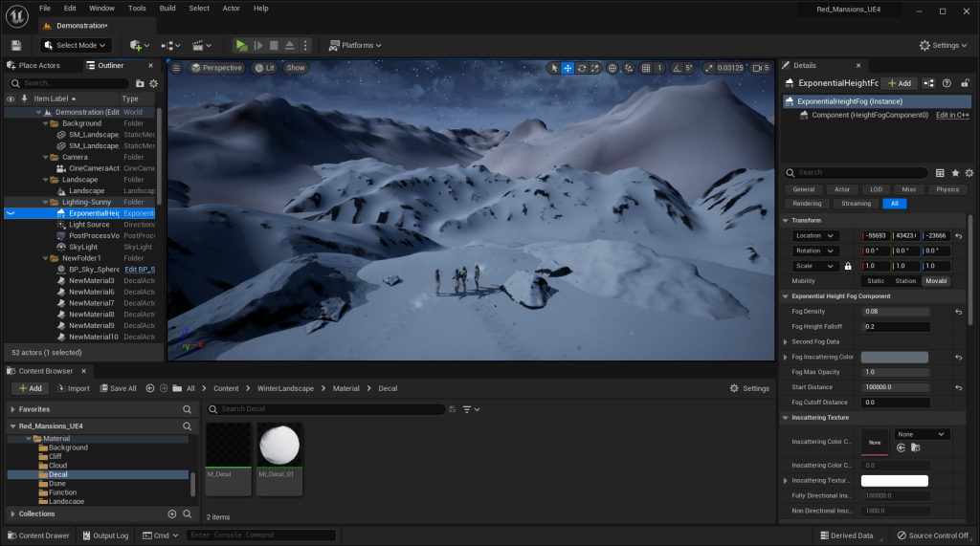980x546 pixels.
Task: Toggle the scale lock ratio icon
Action: pyautogui.click(x=848, y=266)
